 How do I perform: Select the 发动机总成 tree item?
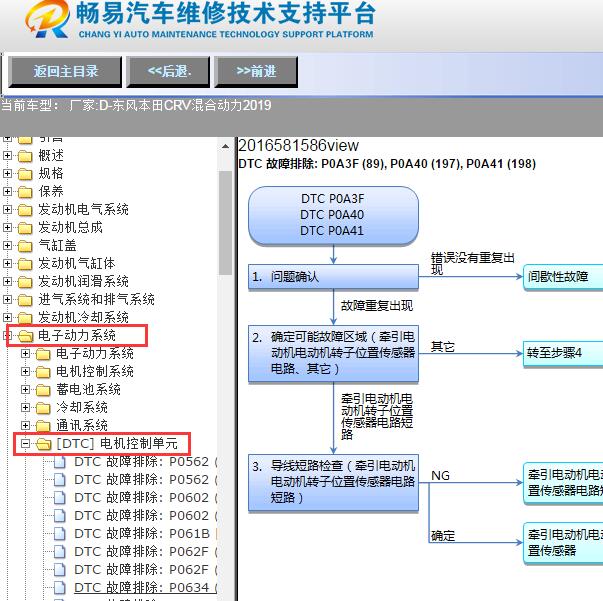70,227
